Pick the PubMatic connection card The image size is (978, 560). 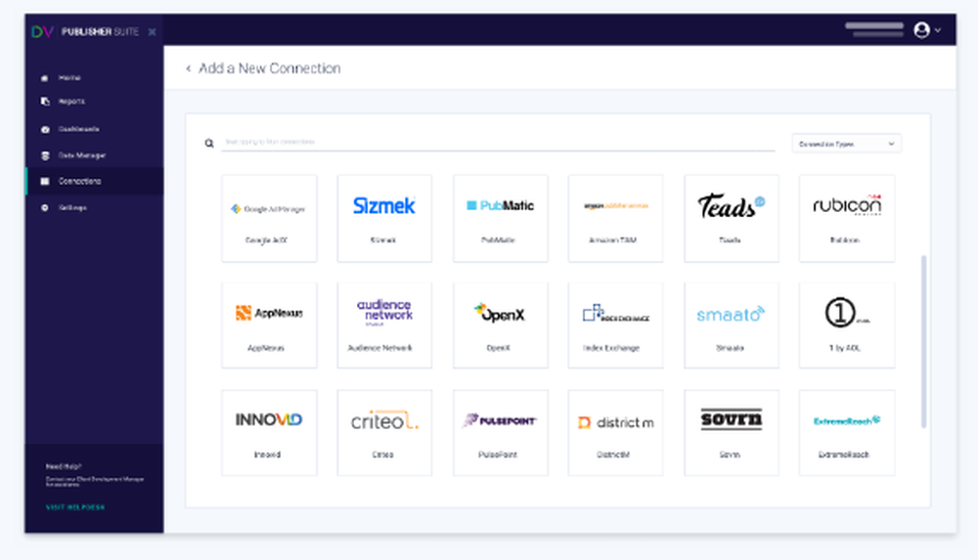pyautogui.click(x=500, y=218)
